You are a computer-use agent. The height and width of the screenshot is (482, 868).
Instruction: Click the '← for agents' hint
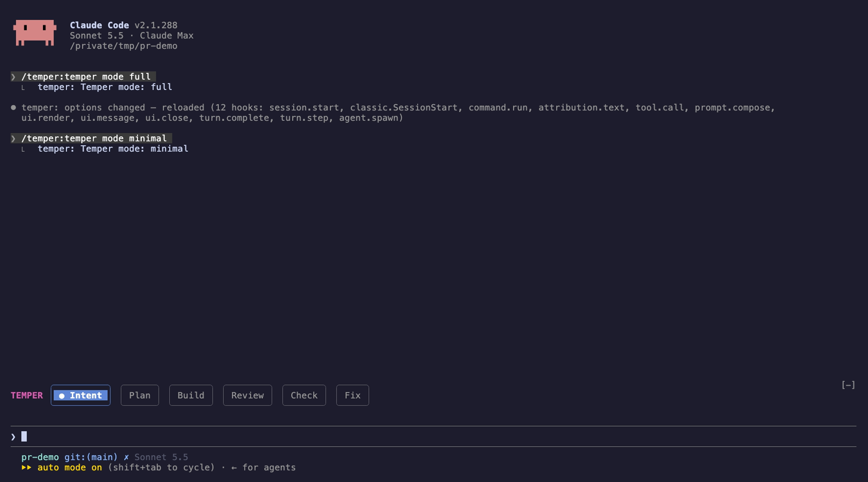tap(264, 468)
